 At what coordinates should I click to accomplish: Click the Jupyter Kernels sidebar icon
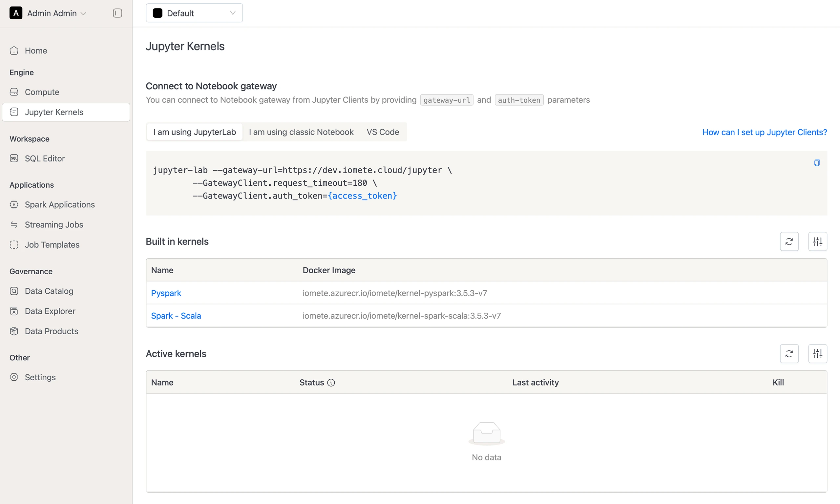tap(14, 112)
